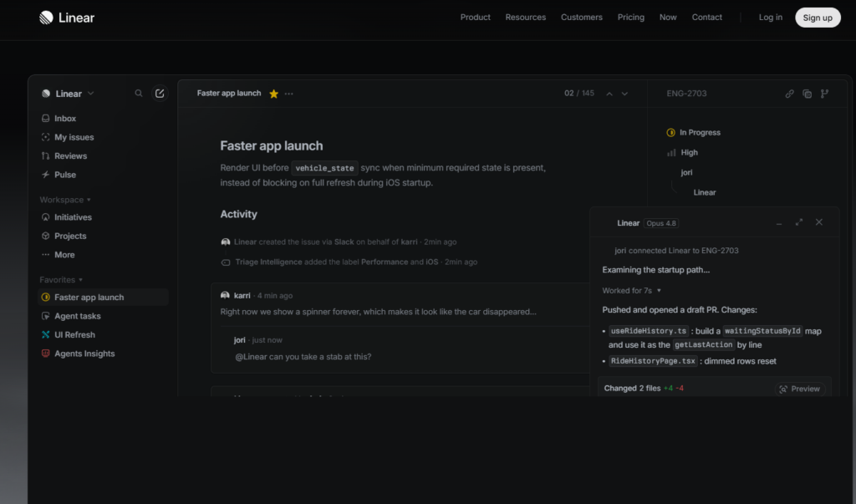Select Faster app launch favorite in sidebar
The height and width of the screenshot is (504, 856).
tap(103, 297)
